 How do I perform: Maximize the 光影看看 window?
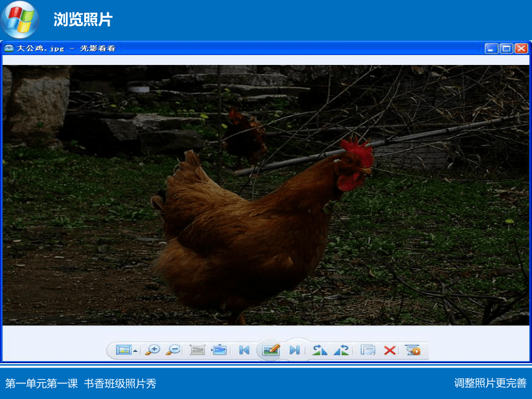(506, 48)
